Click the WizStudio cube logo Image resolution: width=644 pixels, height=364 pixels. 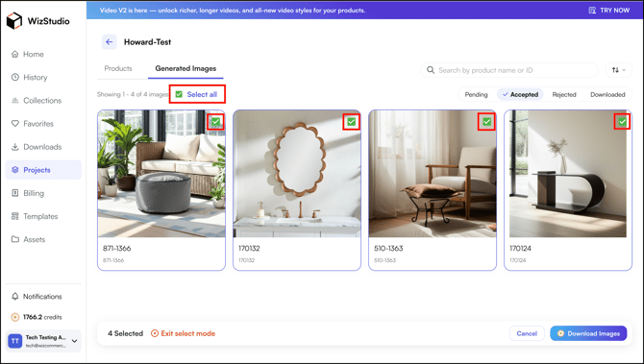[14, 21]
